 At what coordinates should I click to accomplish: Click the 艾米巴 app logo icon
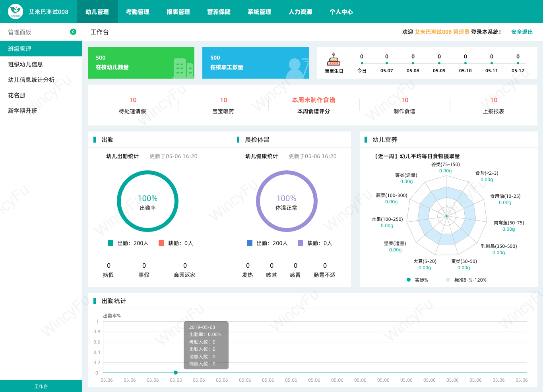[x=16, y=12]
